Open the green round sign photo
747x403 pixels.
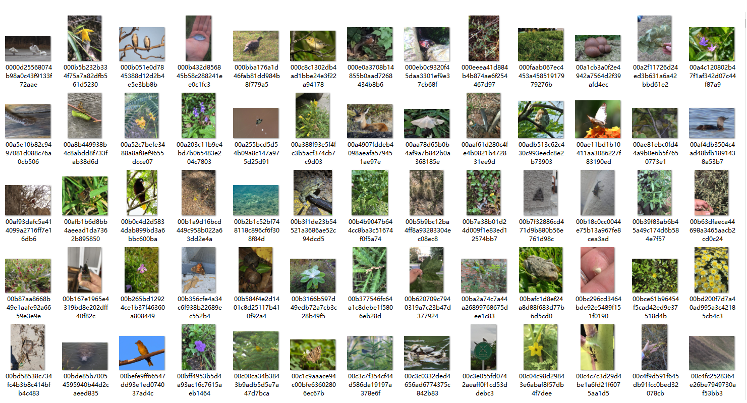[x=484, y=347]
